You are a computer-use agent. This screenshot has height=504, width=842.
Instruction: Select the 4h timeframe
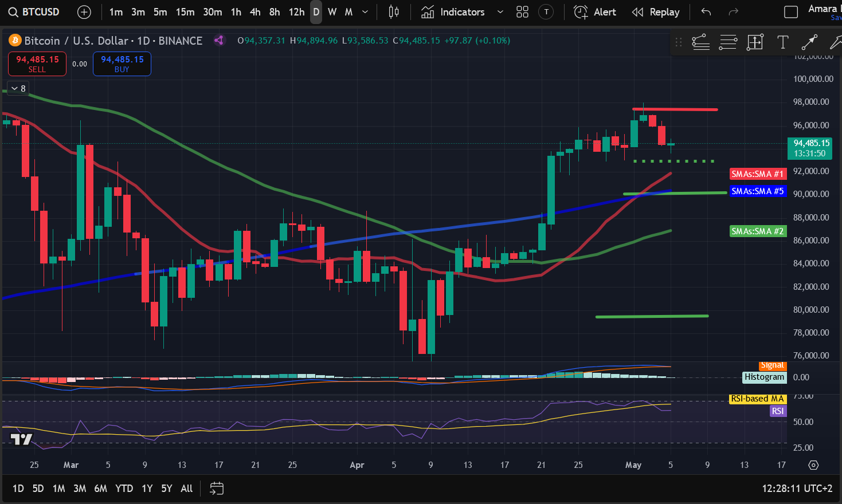click(255, 12)
